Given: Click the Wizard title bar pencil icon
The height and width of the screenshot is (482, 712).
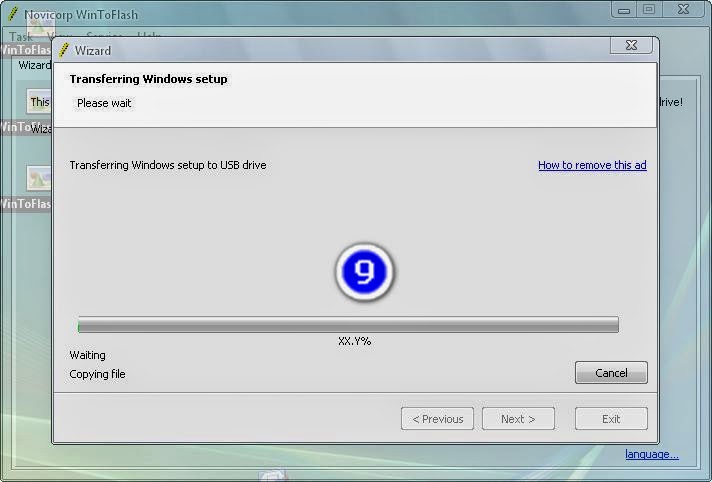Looking at the screenshot, I should 64,50.
